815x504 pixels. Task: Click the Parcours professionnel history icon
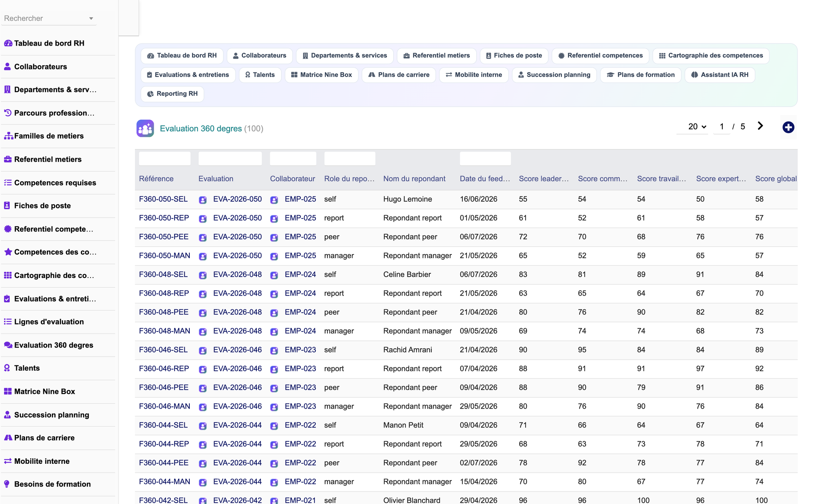[8, 113]
